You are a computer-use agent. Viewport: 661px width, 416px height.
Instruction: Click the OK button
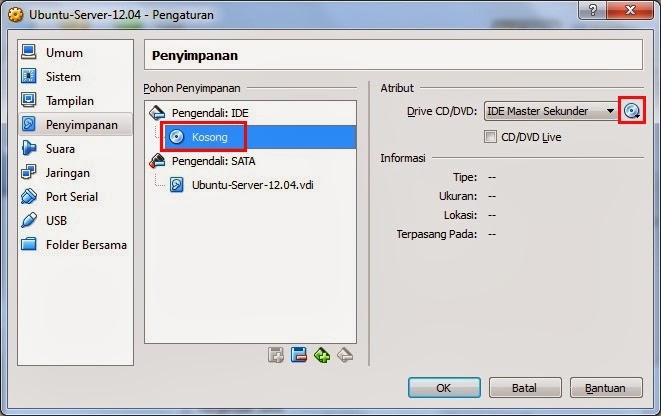[x=444, y=387]
